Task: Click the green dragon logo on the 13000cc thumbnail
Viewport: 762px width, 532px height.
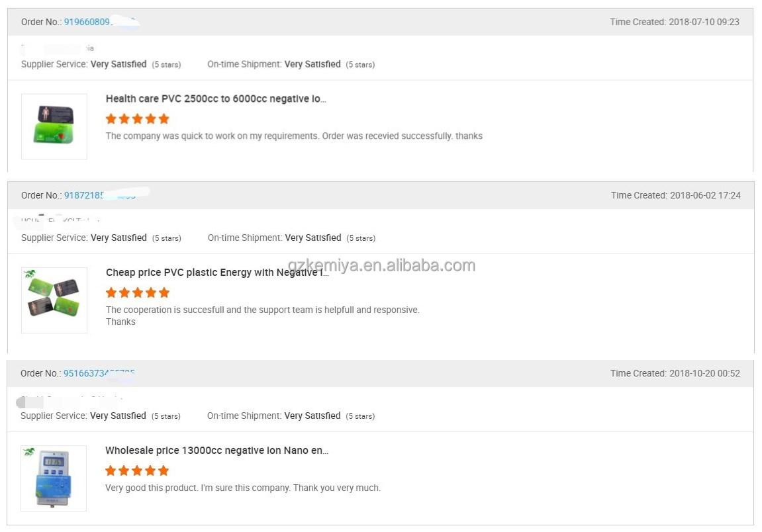Action: (29, 452)
